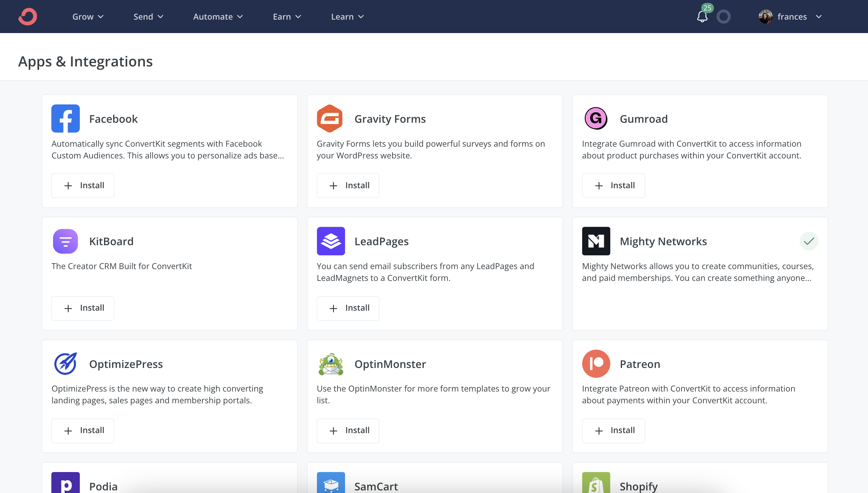Click the KitBoard purple icon
The width and height of the screenshot is (868, 493).
tap(66, 241)
